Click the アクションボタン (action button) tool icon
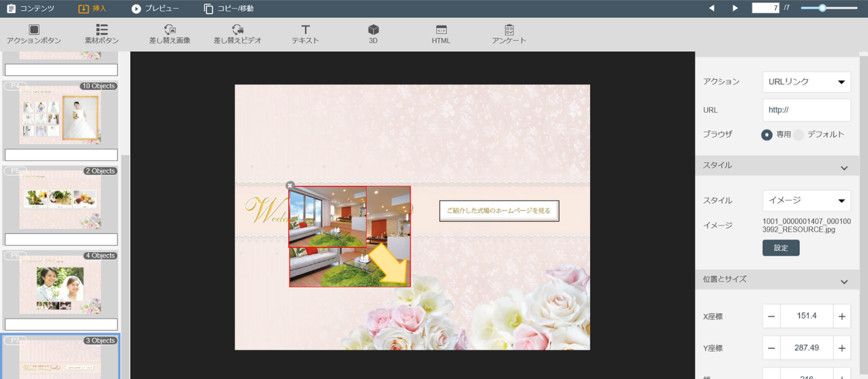 [x=34, y=30]
